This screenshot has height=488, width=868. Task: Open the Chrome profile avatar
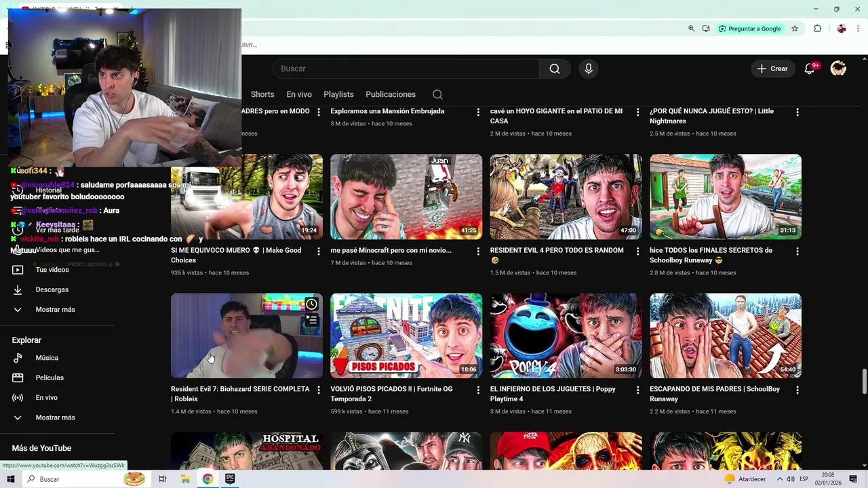(842, 28)
